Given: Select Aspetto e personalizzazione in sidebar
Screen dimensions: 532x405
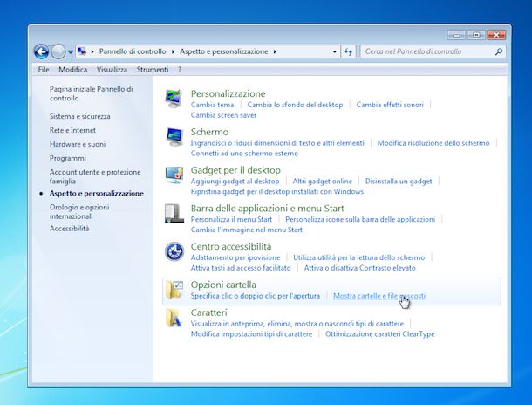Looking at the screenshot, I should (96, 193).
